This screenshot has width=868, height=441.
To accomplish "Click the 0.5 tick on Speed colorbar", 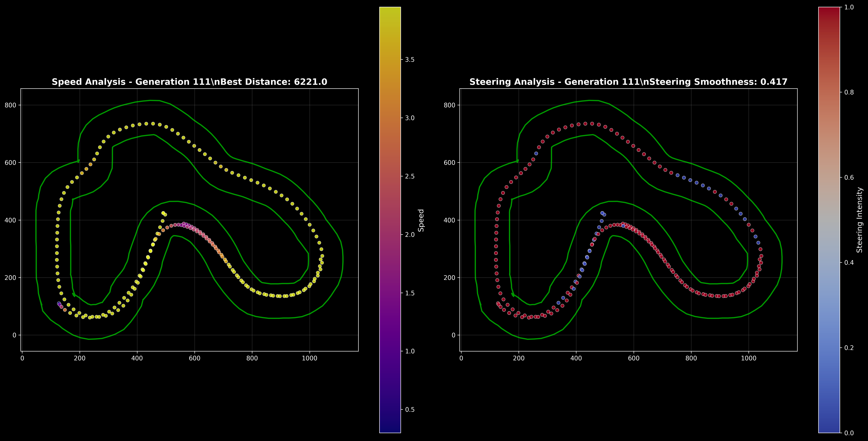I will [410, 410].
